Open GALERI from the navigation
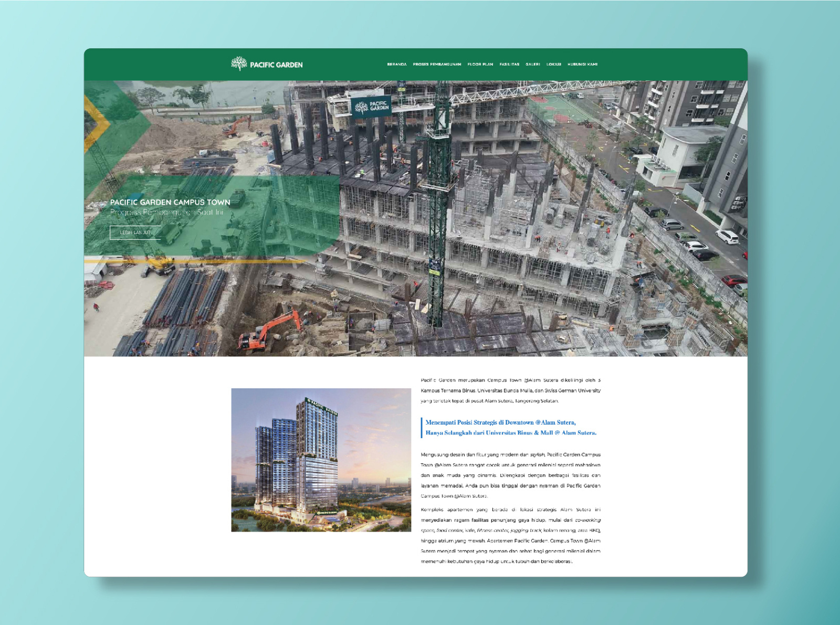Viewport: 840px width, 625px height. (533, 65)
